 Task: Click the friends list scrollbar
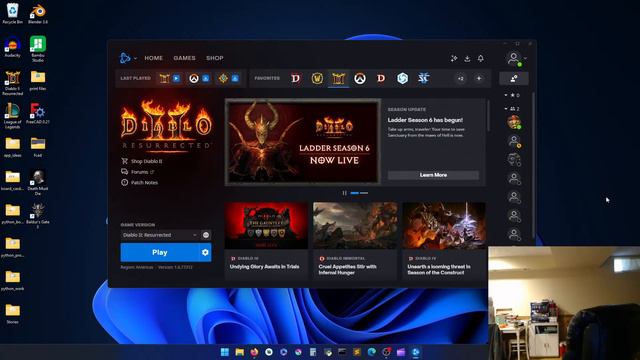pyautogui.click(x=533, y=165)
